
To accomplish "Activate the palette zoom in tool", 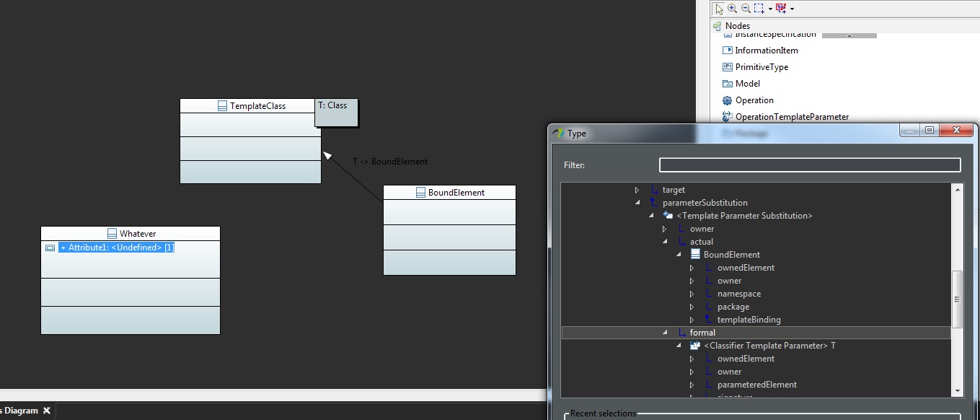I will click(x=732, y=9).
